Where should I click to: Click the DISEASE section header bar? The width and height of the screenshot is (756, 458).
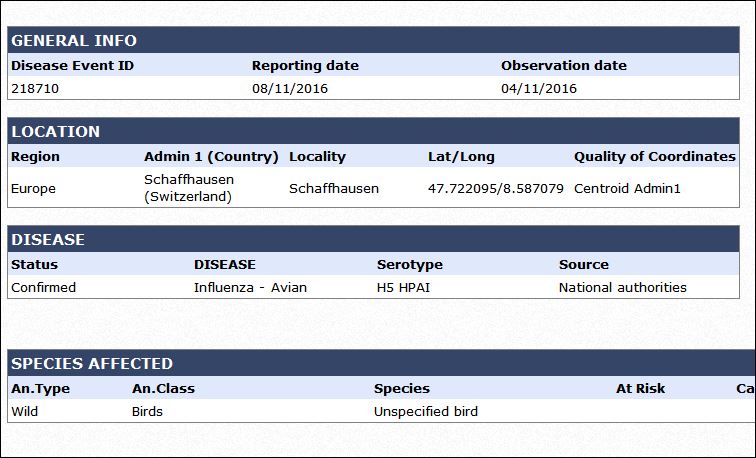[373, 239]
